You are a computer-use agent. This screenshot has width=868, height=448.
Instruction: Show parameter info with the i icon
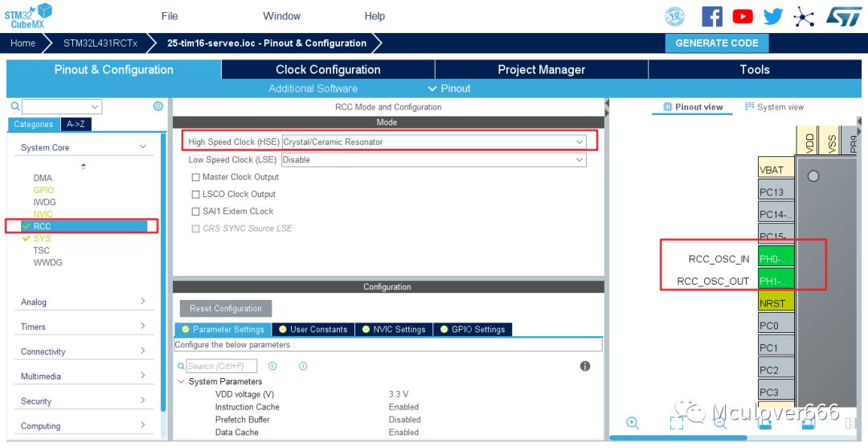coord(584,366)
